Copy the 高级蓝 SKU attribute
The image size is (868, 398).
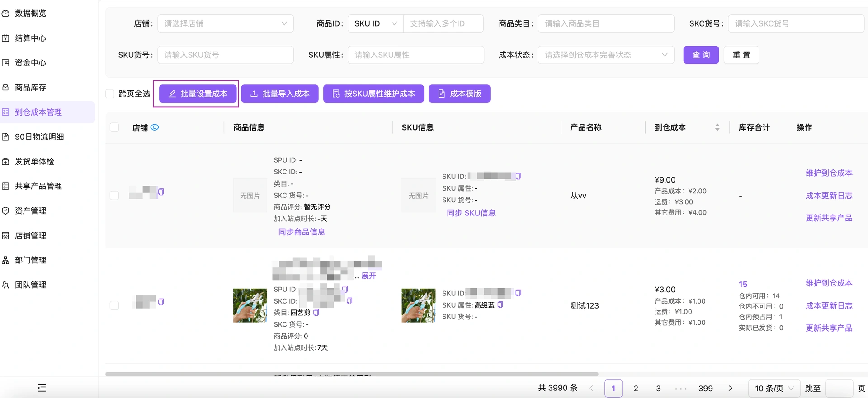[500, 305]
